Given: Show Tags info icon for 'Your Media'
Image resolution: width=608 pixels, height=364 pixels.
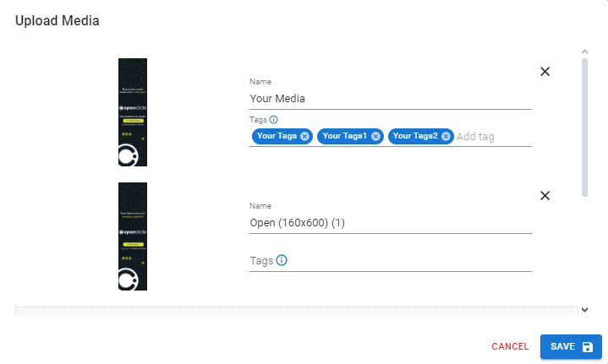Looking at the screenshot, I should (273, 120).
